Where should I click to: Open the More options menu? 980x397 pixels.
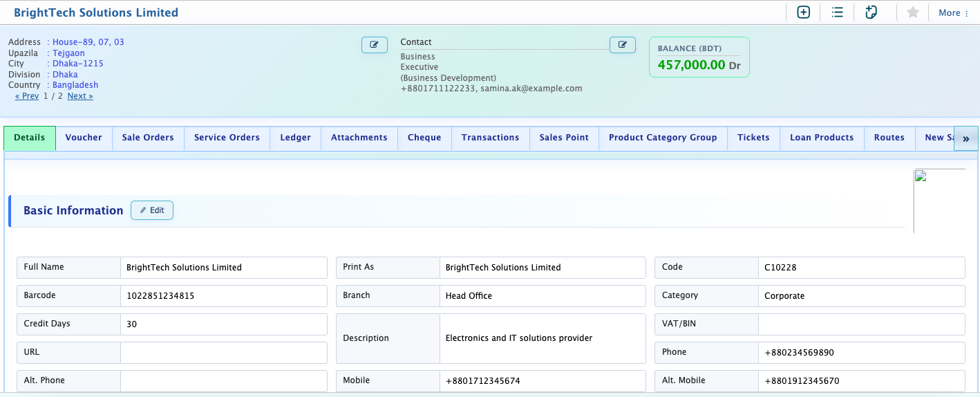[x=953, y=12]
